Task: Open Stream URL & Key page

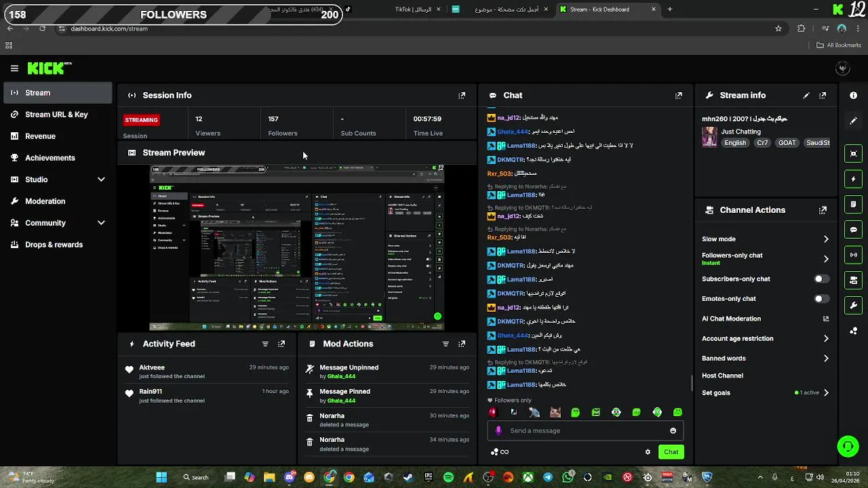Action: click(x=58, y=115)
